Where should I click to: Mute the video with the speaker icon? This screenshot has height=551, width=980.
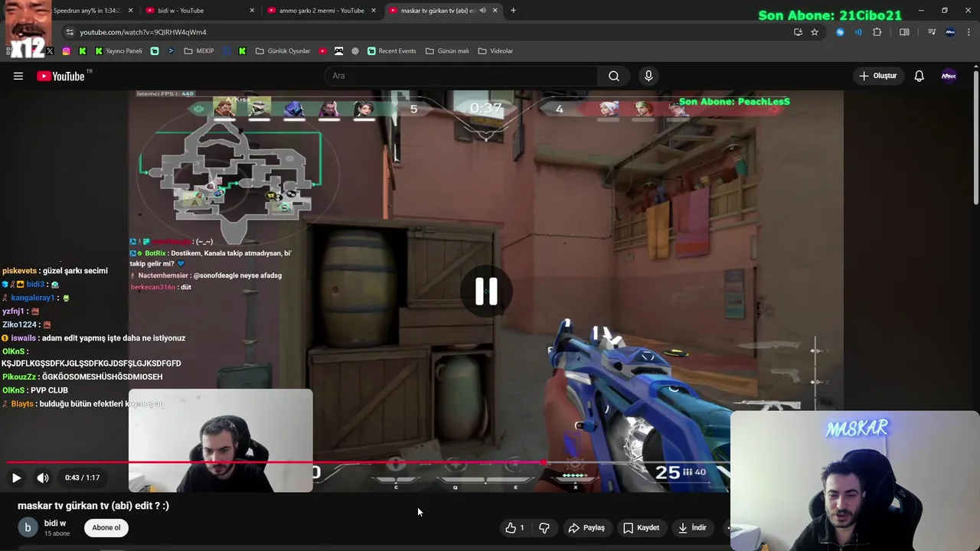tap(43, 478)
